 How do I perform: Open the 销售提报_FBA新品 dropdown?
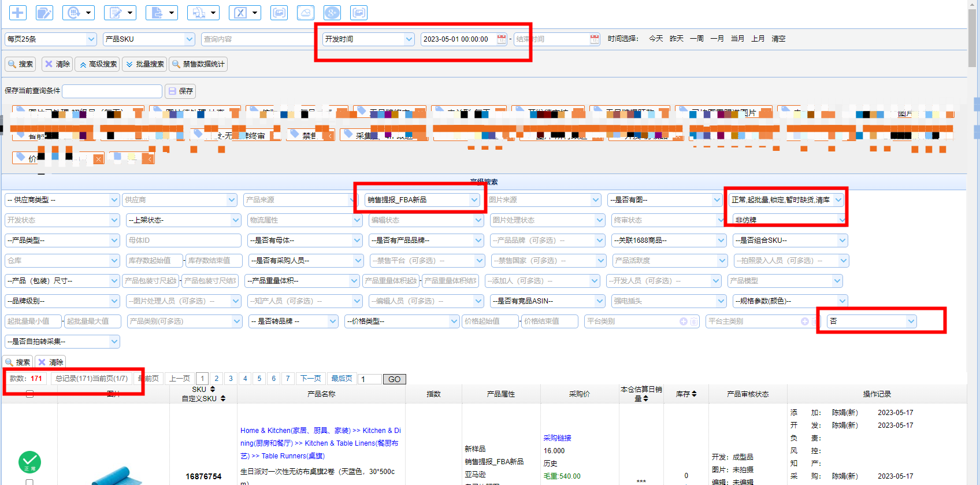(423, 200)
